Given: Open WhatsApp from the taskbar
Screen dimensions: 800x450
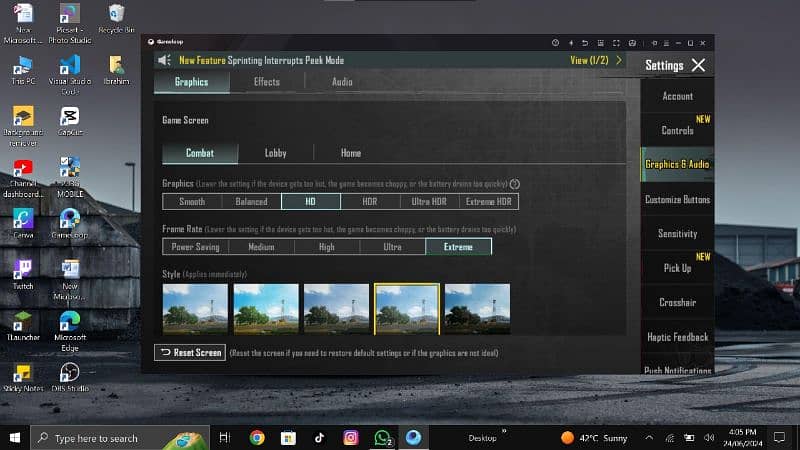Looking at the screenshot, I should click(382, 437).
